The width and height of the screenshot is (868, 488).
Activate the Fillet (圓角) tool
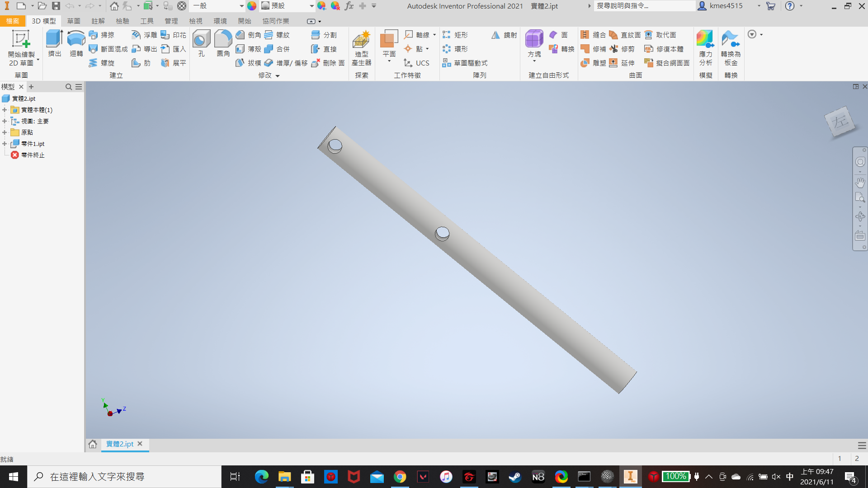pos(223,43)
